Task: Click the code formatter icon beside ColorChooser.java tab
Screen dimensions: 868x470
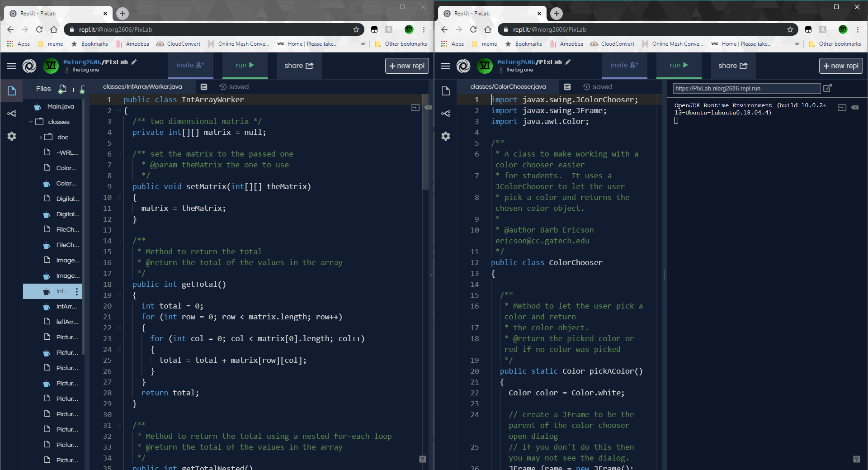Action: click(x=567, y=87)
